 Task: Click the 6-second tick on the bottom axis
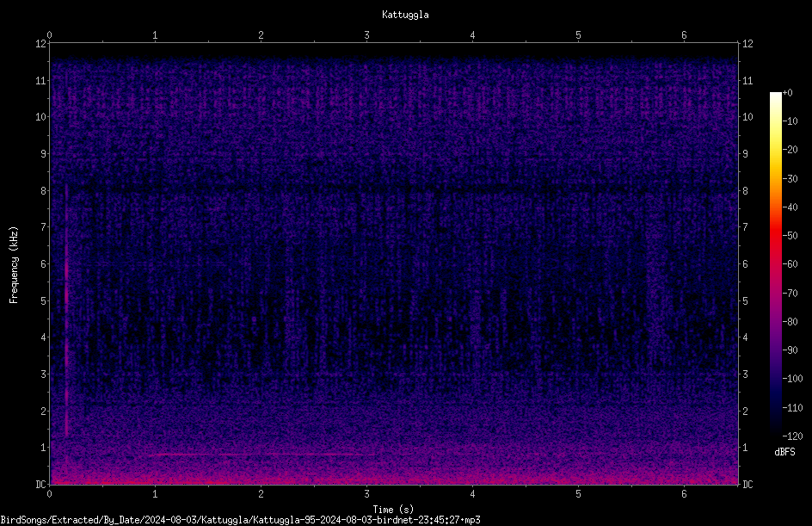click(x=684, y=494)
